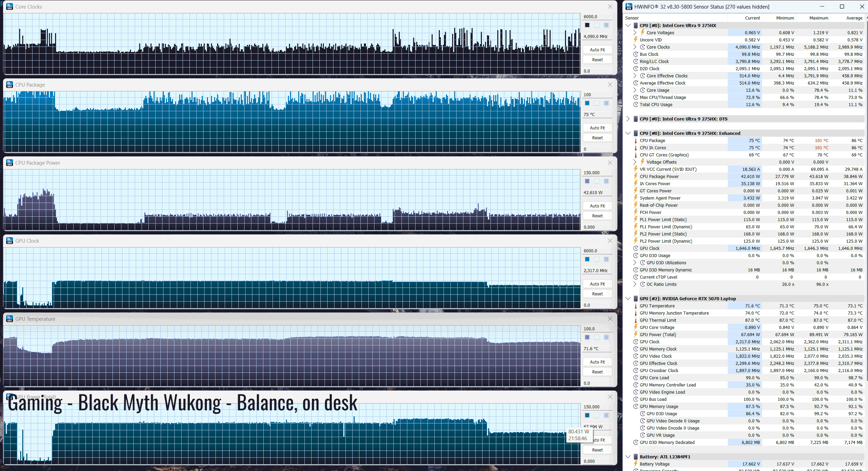Click the lightning icon beside CPU Package Power row
This screenshot has width=868, height=471.
[636, 176]
